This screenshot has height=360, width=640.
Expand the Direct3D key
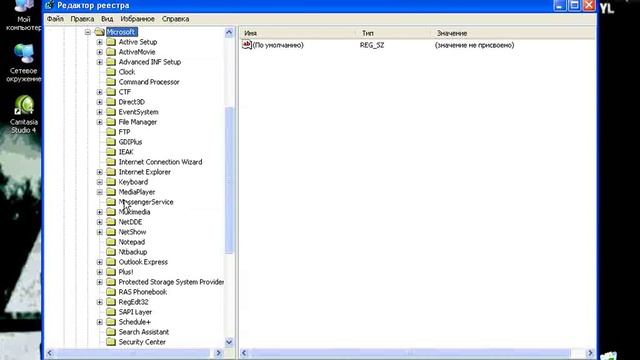tap(100, 102)
